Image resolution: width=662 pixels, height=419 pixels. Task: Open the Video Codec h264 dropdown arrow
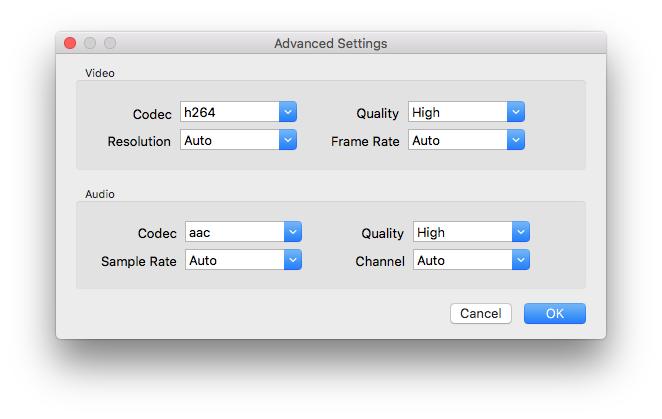[x=288, y=112]
